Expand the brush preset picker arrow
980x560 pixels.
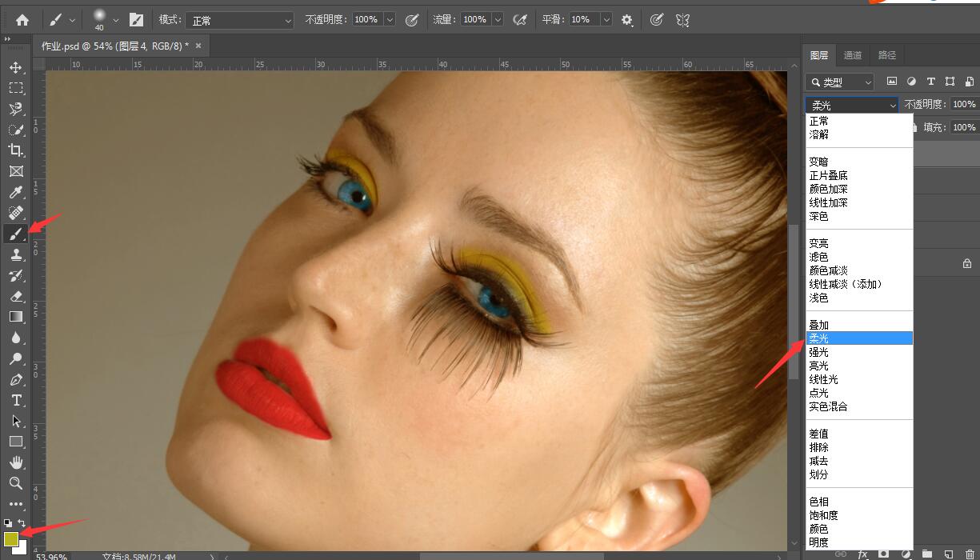(x=117, y=20)
